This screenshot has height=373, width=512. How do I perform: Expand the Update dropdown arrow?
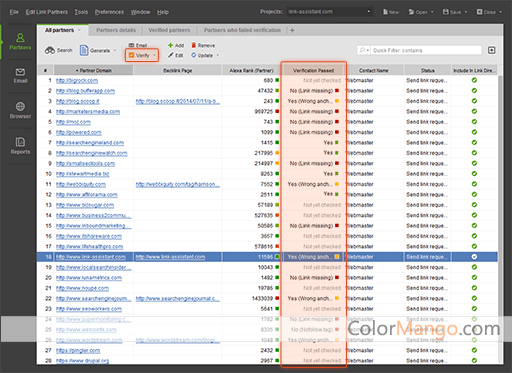[x=218, y=55]
